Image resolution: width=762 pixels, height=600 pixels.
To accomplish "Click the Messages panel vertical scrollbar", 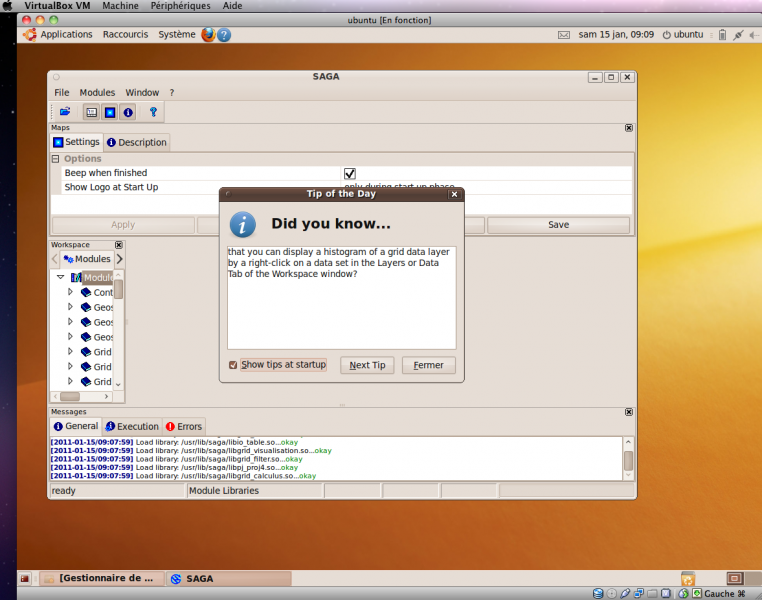I will 628,459.
